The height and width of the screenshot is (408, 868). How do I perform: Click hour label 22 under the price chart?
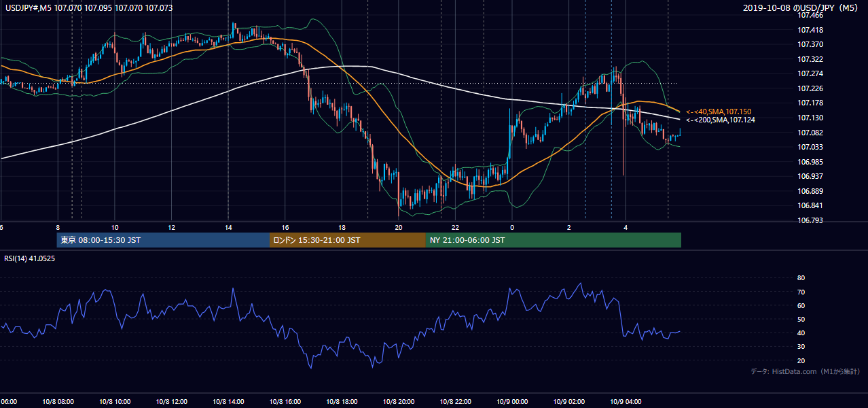[x=455, y=228]
